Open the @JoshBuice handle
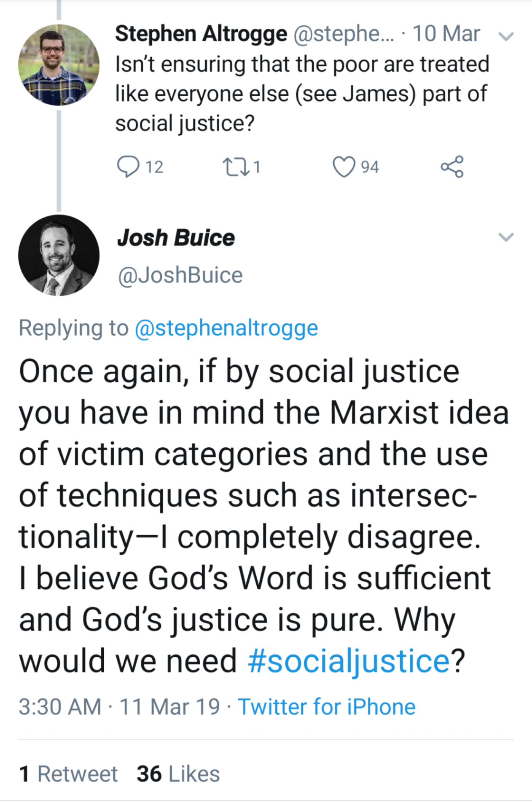This screenshot has width=532, height=803. coord(180,275)
